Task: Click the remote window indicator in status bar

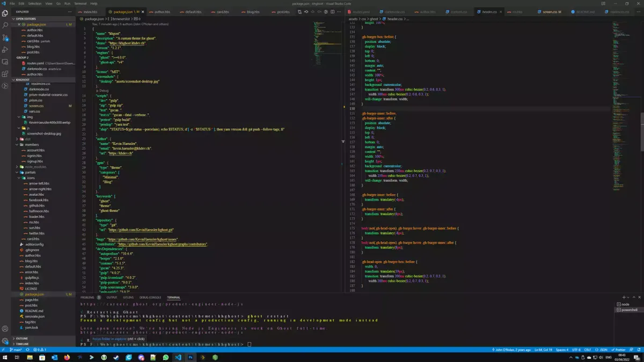Action: [4, 350]
